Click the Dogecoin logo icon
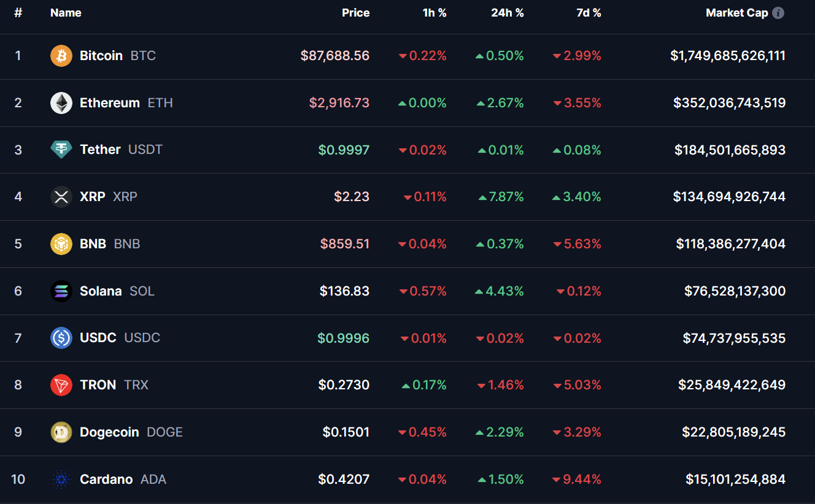 (61, 432)
